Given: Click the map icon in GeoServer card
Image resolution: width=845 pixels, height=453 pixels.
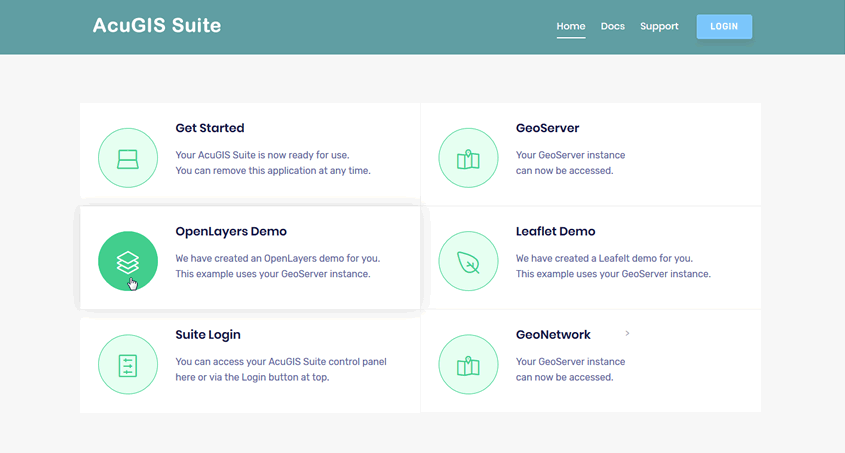Looking at the screenshot, I should pos(468,158).
